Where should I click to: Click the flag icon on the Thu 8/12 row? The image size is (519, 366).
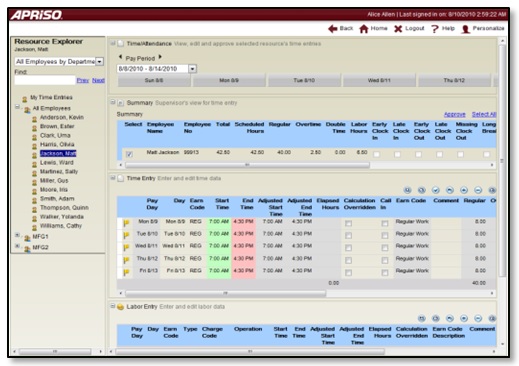tap(126, 260)
